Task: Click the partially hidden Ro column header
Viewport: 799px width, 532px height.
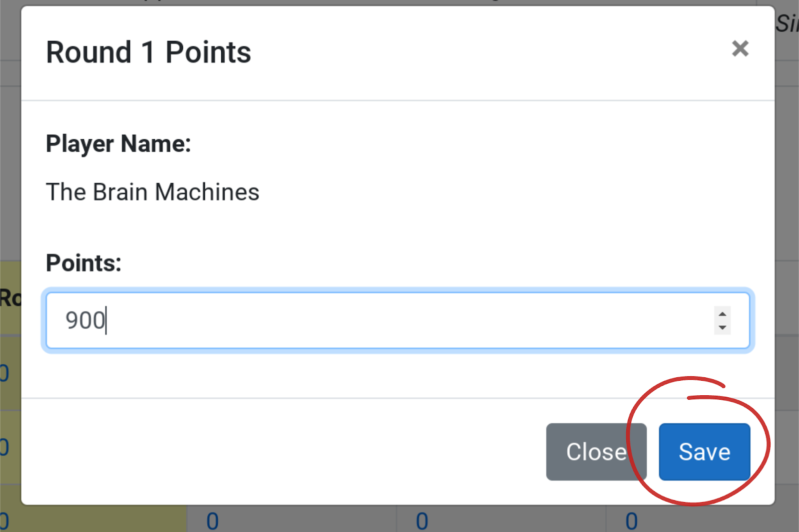Action: [x=10, y=298]
